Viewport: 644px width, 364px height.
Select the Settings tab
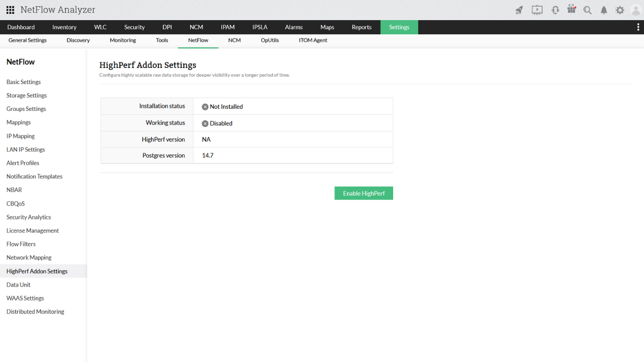[399, 27]
